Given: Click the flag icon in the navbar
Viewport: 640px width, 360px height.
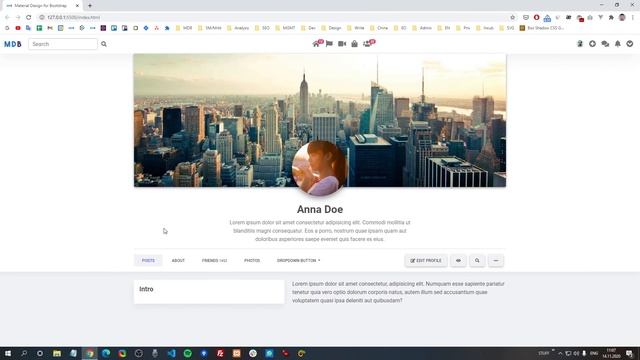Looking at the screenshot, I should (329, 44).
